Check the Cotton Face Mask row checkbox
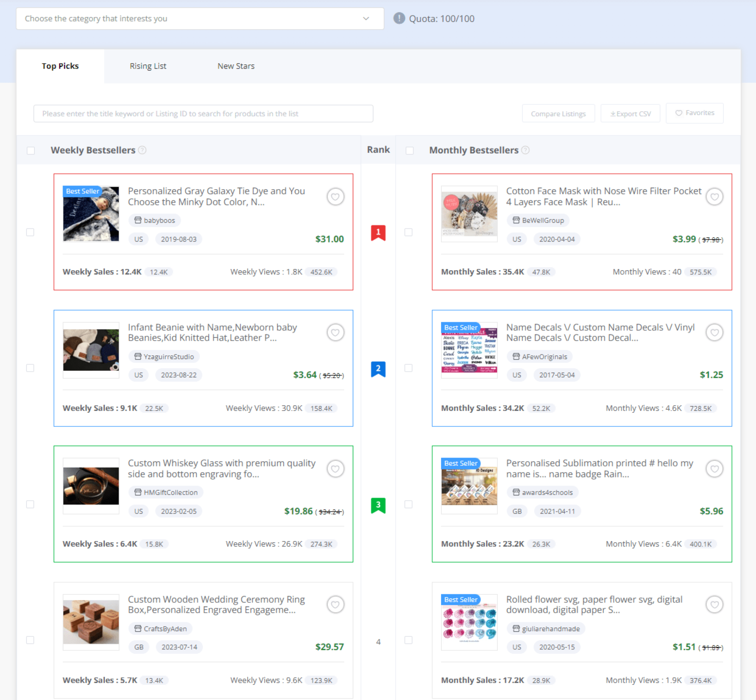This screenshot has height=700, width=756. (408, 232)
